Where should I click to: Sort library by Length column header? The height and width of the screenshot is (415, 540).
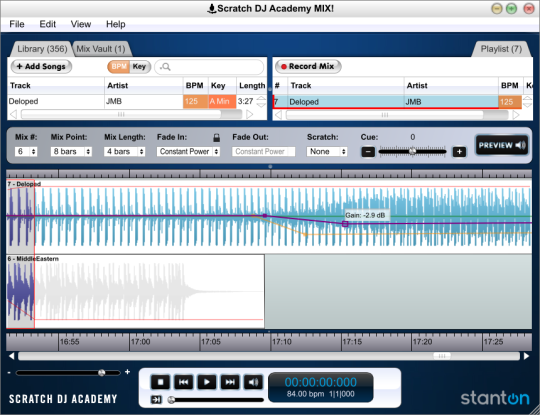(252, 85)
